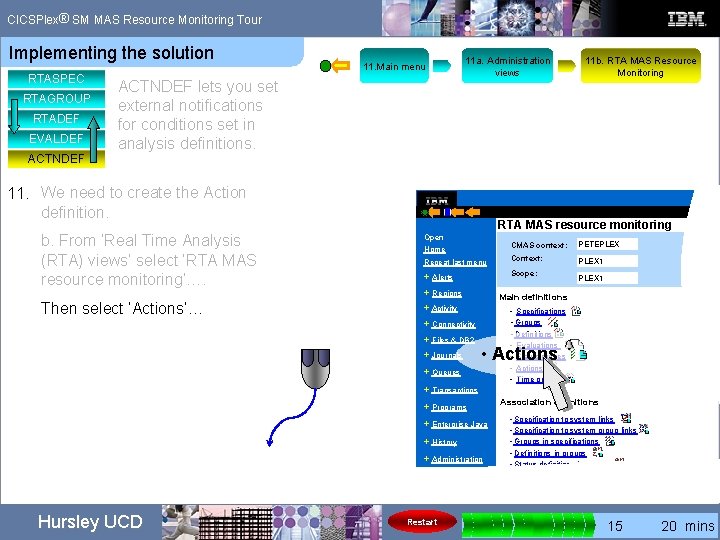Click the 'Main definitions' section label
720x540 pixels.
[533, 297]
